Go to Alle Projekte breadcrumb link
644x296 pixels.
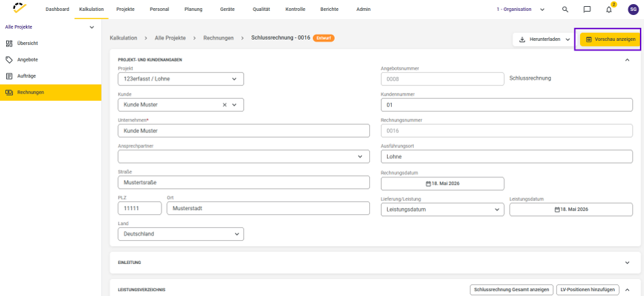click(170, 38)
